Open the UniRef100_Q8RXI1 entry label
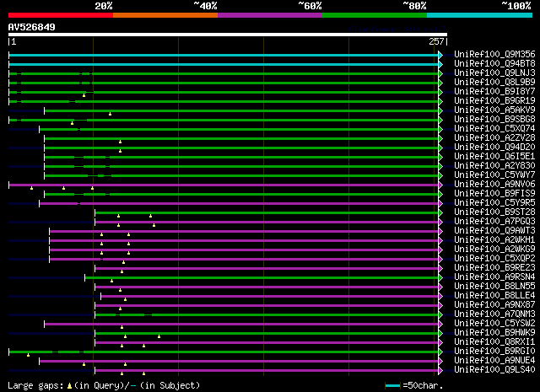Image resolution: width=540 pixels, height=392 pixels. 494,341
